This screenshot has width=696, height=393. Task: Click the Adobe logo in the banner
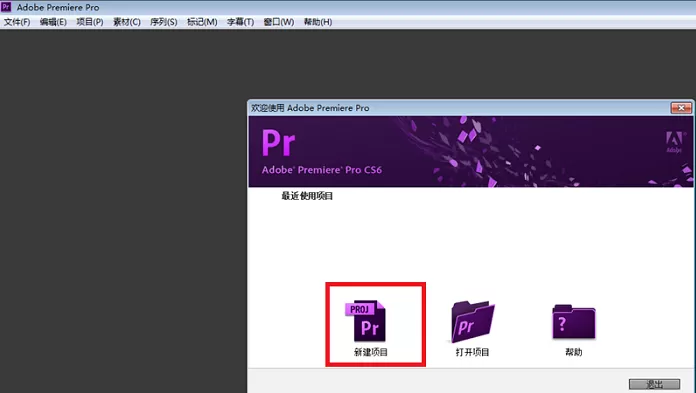tap(674, 142)
